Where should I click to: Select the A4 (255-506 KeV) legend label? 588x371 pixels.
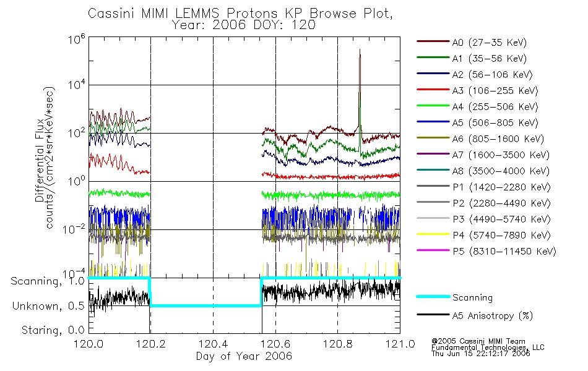coord(495,107)
